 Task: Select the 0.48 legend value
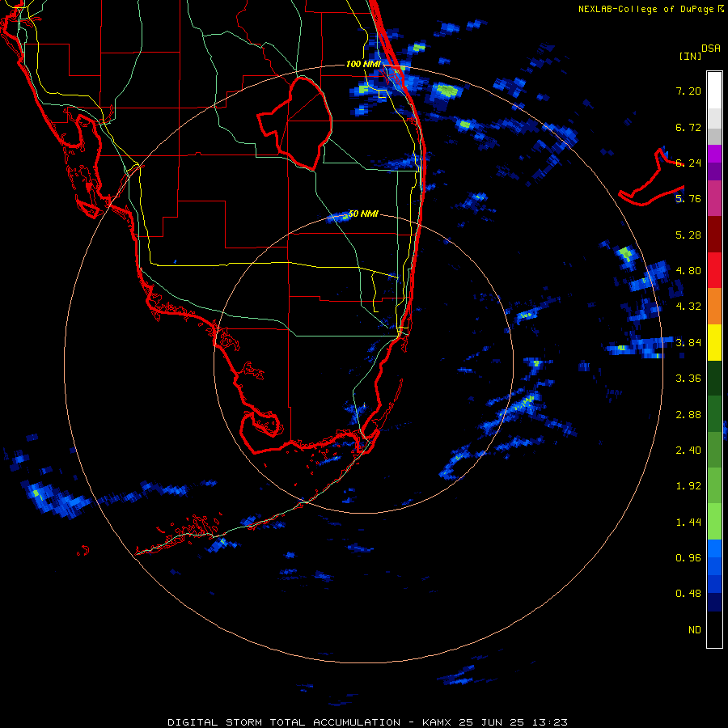(x=688, y=594)
